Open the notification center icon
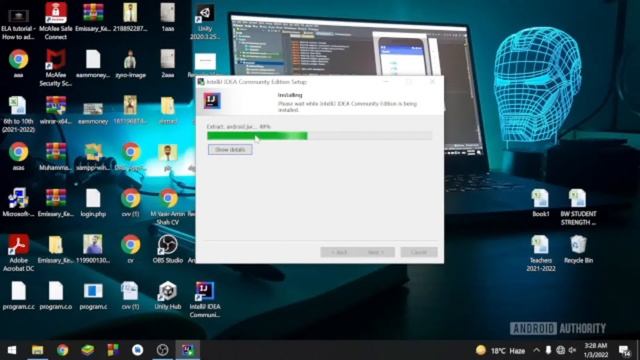Image resolution: width=640 pixels, height=360 pixels. (x=624, y=350)
